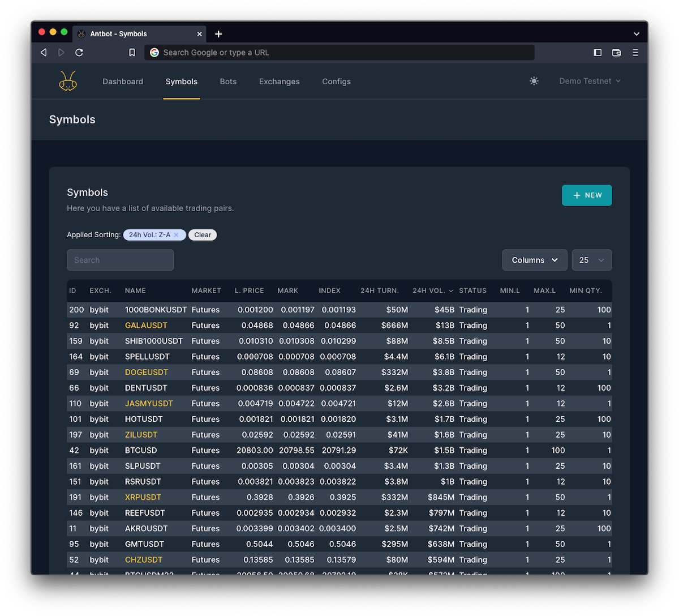This screenshot has height=616, width=679.
Task: Go back with the browser back arrow
Action: point(44,52)
